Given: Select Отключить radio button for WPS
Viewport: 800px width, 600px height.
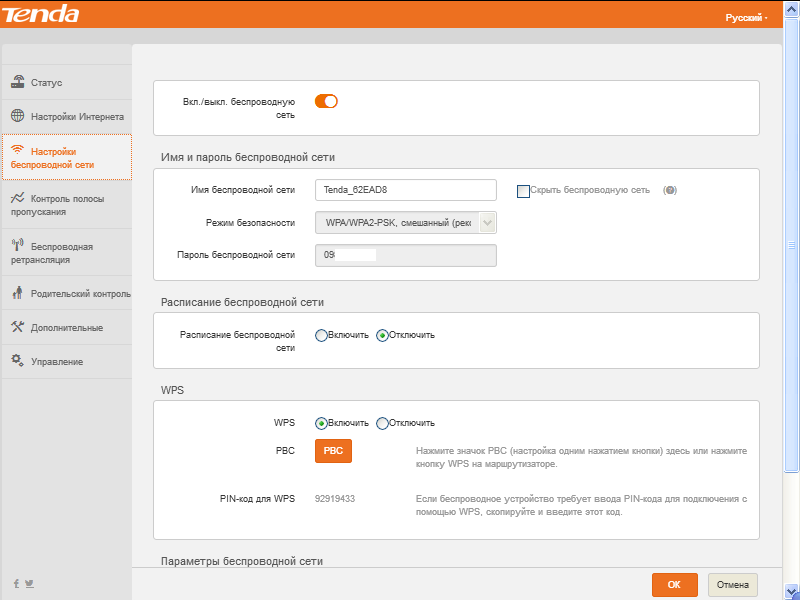Looking at the screenshot, I should [382, 422].
